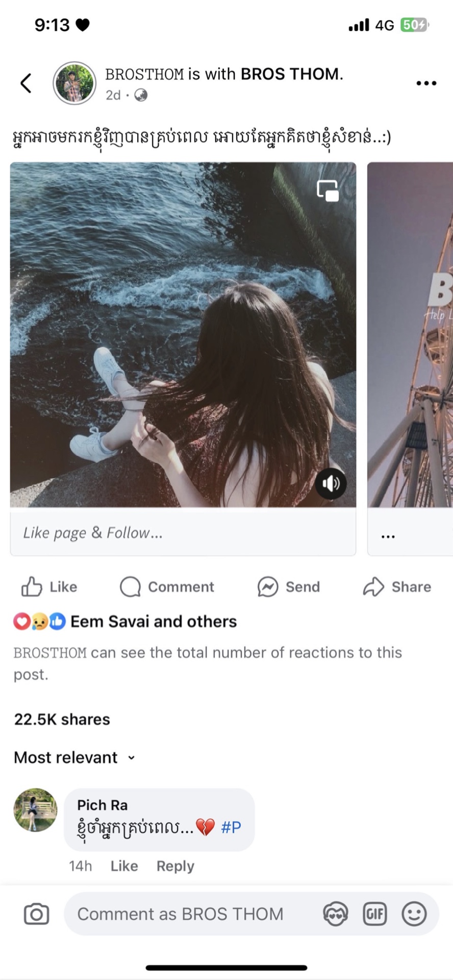
Task: Reply to Pich Ra's comment
Action: point(175,866)
